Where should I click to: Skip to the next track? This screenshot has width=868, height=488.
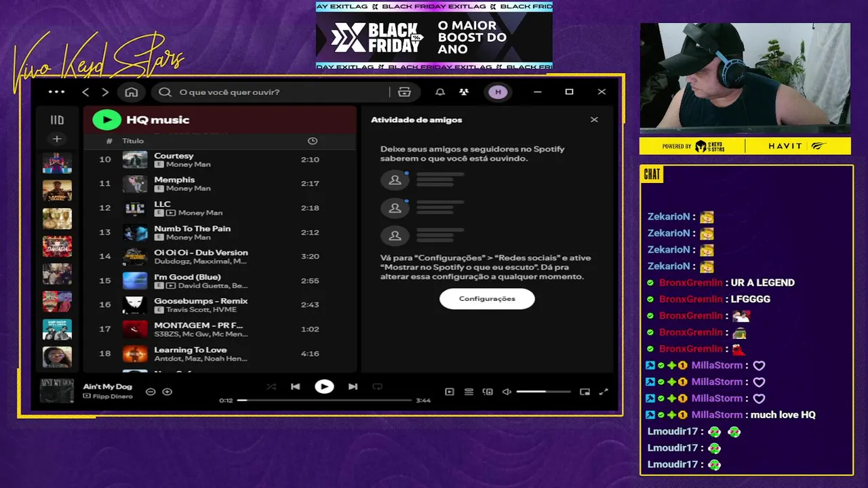click(353, 387)
